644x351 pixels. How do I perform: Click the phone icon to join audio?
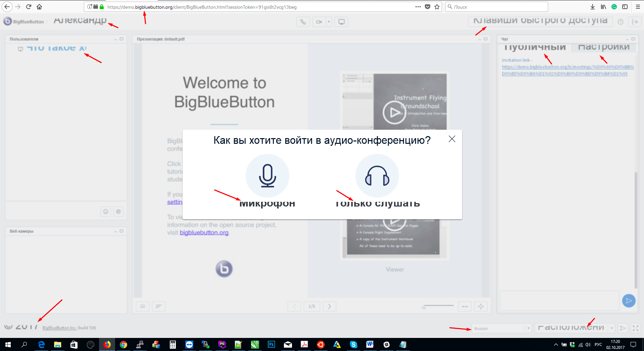(x=303, y=21)
